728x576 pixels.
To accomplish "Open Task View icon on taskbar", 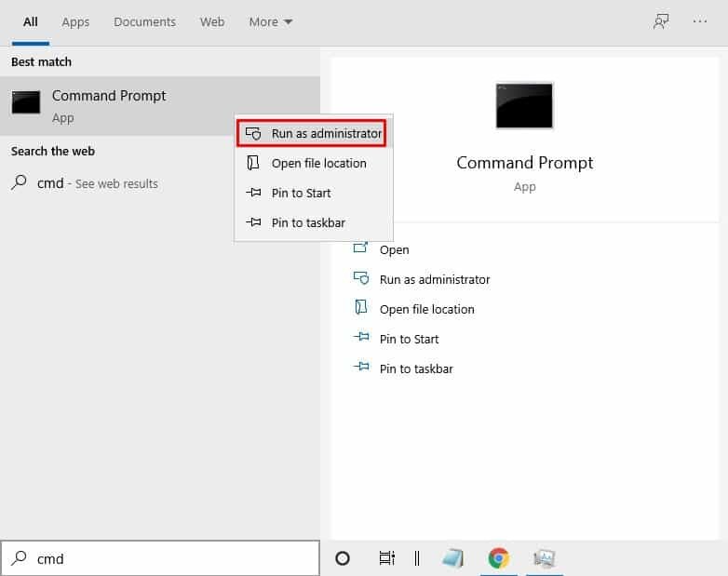I will (386, 558).
